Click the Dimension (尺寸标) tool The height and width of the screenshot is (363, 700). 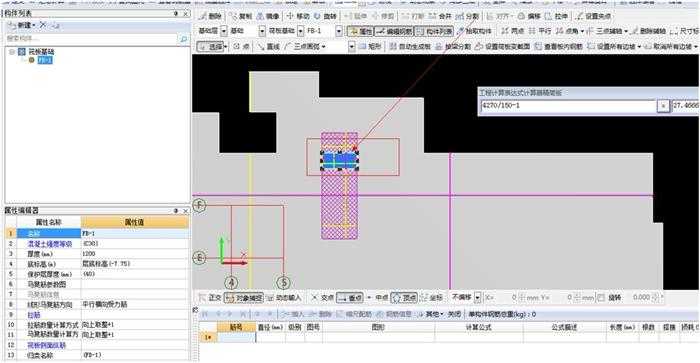[685, 31]
